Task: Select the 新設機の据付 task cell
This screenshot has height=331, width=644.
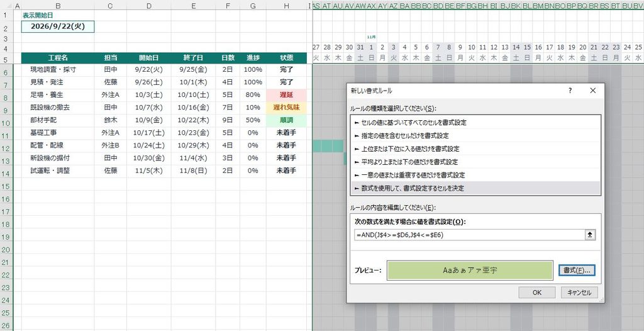Action: coord(58,157)
